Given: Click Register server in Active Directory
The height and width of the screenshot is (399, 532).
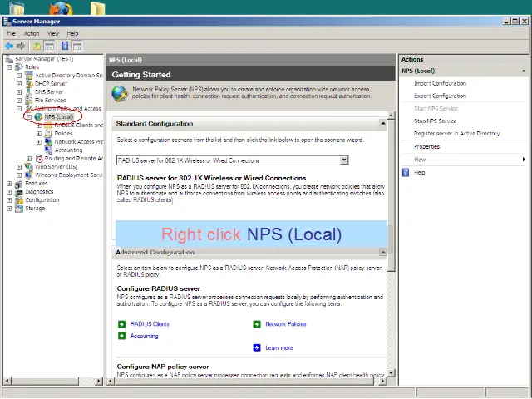Looking at the screenshot, I should 456,134.
